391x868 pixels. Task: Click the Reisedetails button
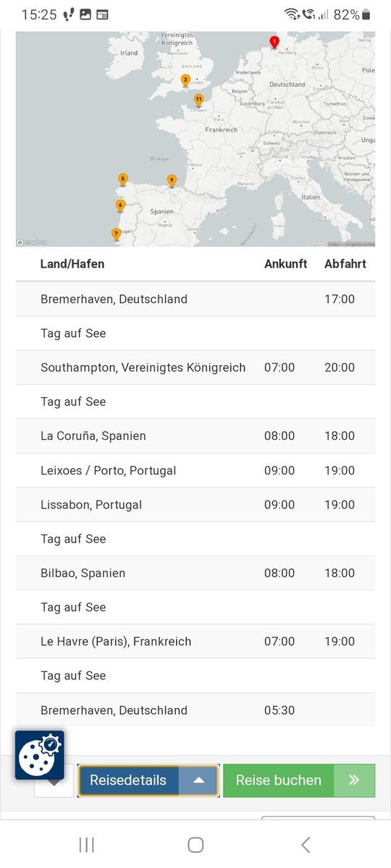coord(129,780)
